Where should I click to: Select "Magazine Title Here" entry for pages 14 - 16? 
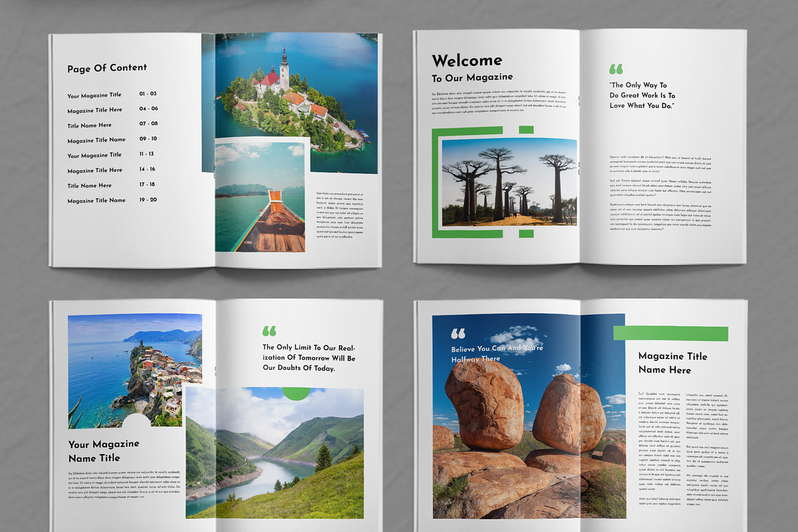pyautogui.click(x=95, y=170)
